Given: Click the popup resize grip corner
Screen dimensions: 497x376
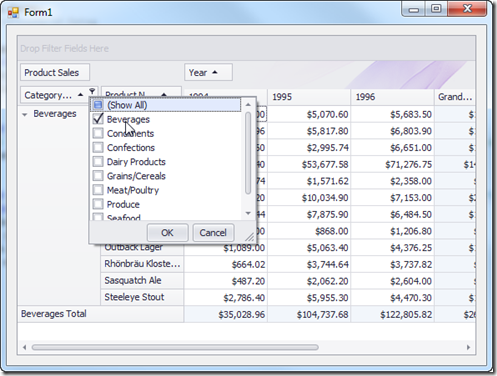Looking at the screenshot, I should 250,237.
